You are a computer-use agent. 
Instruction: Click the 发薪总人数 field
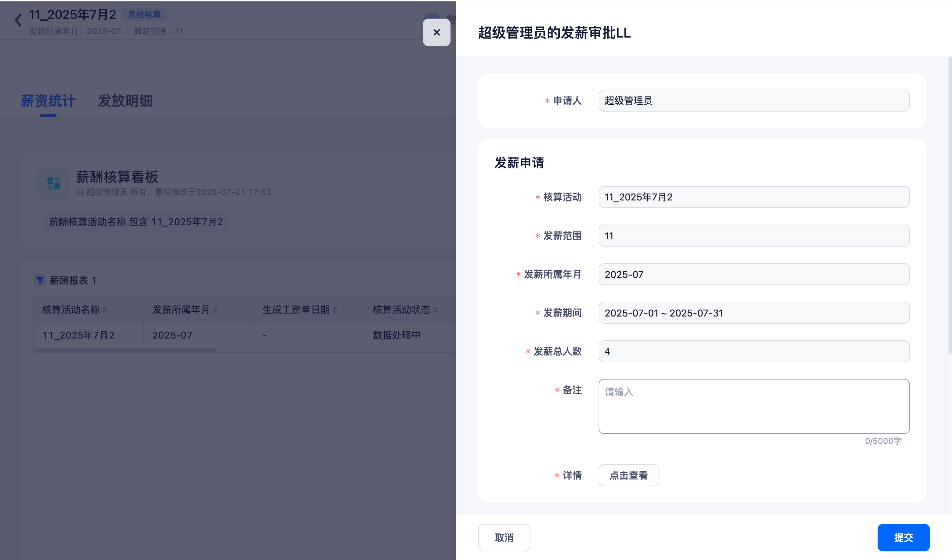(754, 351)
